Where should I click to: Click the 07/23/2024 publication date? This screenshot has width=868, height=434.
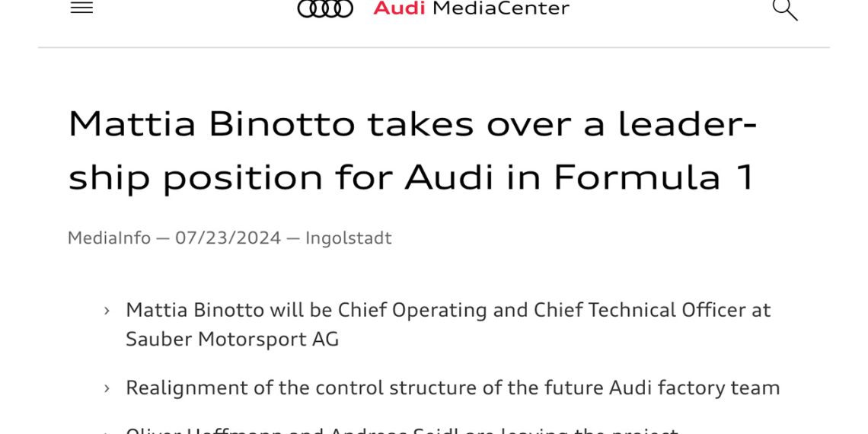[228, 238]
